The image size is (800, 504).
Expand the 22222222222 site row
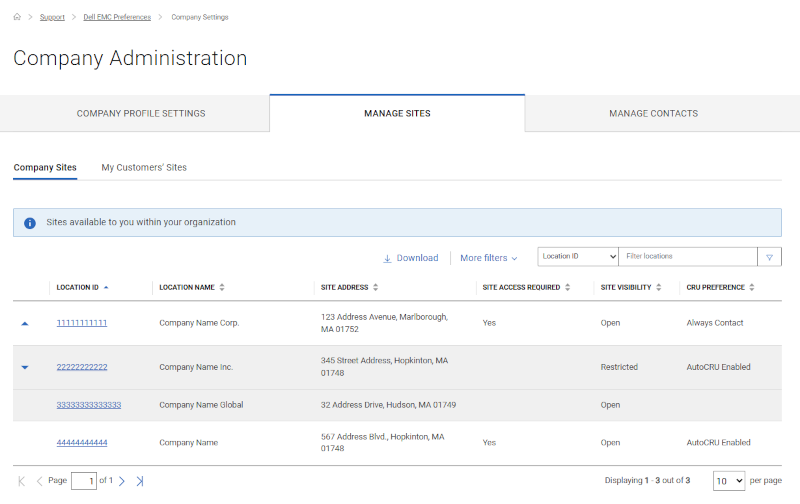tap(25, 367)
